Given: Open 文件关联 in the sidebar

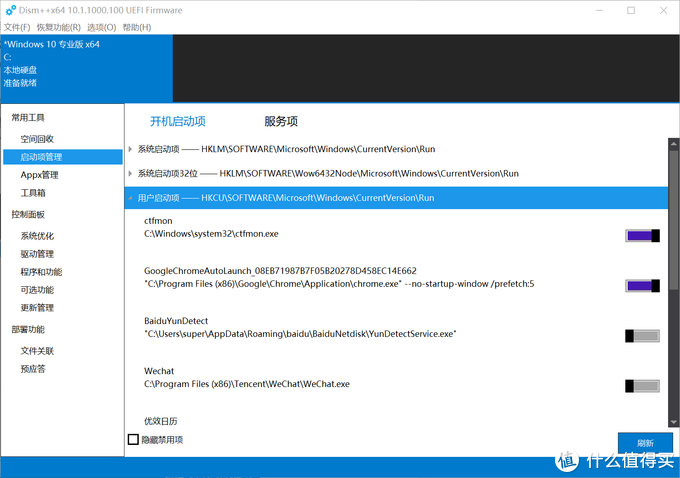Looking at the screenshot, I should point(37,351).
